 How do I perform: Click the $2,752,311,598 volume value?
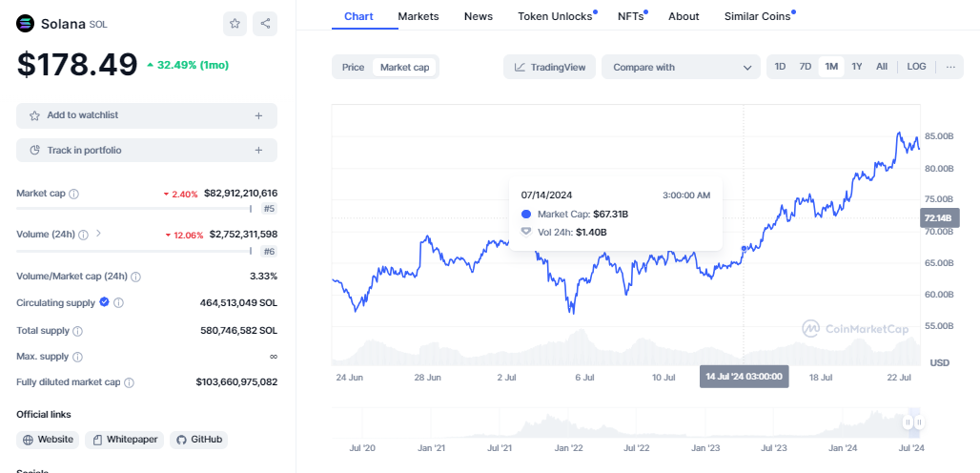pos(243,235)
